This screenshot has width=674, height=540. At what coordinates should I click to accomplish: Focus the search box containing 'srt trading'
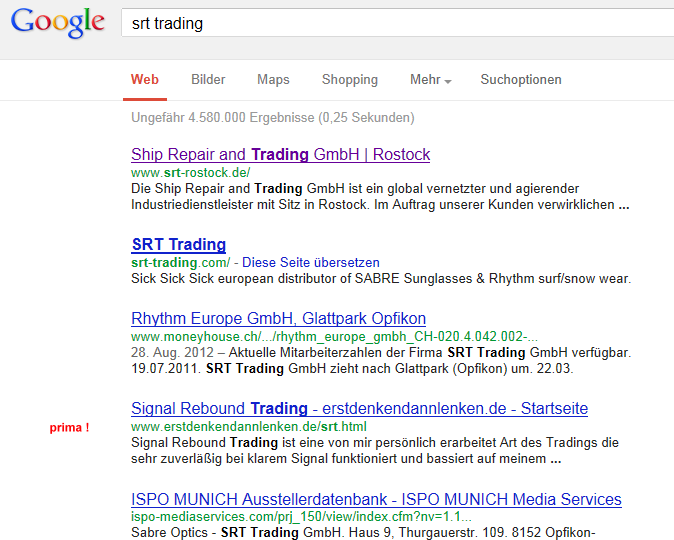click(x=398, y=23)
